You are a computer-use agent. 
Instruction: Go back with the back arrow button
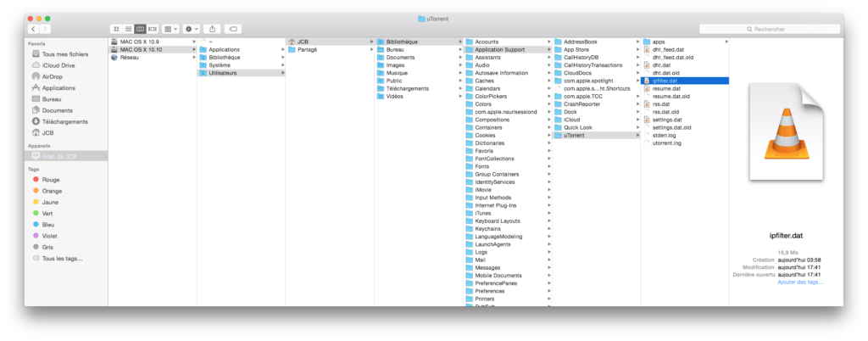33,29
